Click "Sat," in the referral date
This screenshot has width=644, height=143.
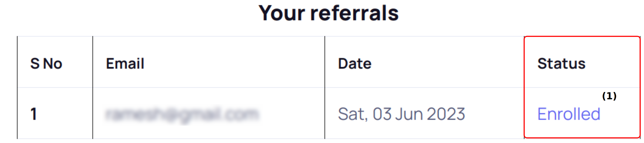[353, 114]
